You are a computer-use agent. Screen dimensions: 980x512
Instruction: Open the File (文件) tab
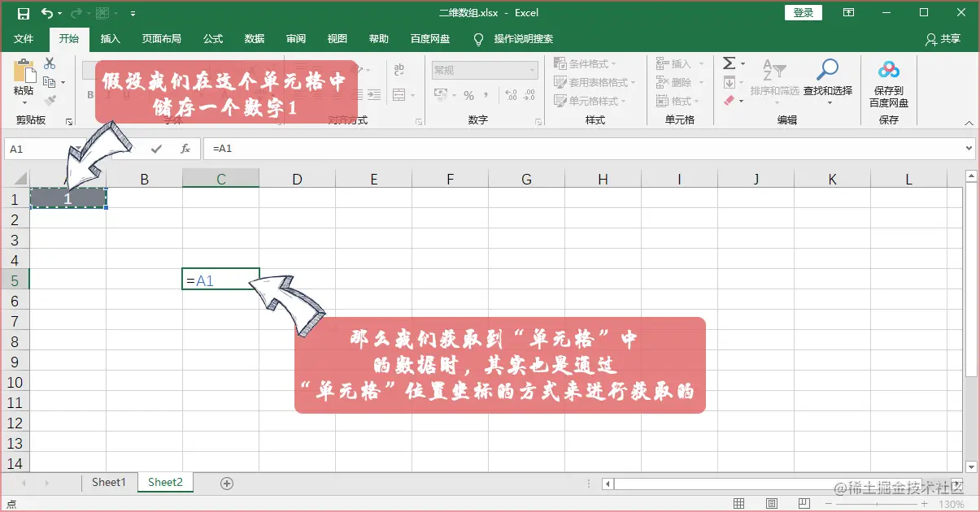24,39
